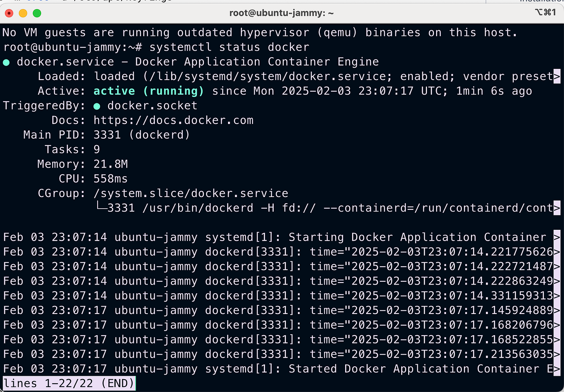Click the green status dot beside docker.service
Viewport: 564px width, 392px height.
coord(6,61)
